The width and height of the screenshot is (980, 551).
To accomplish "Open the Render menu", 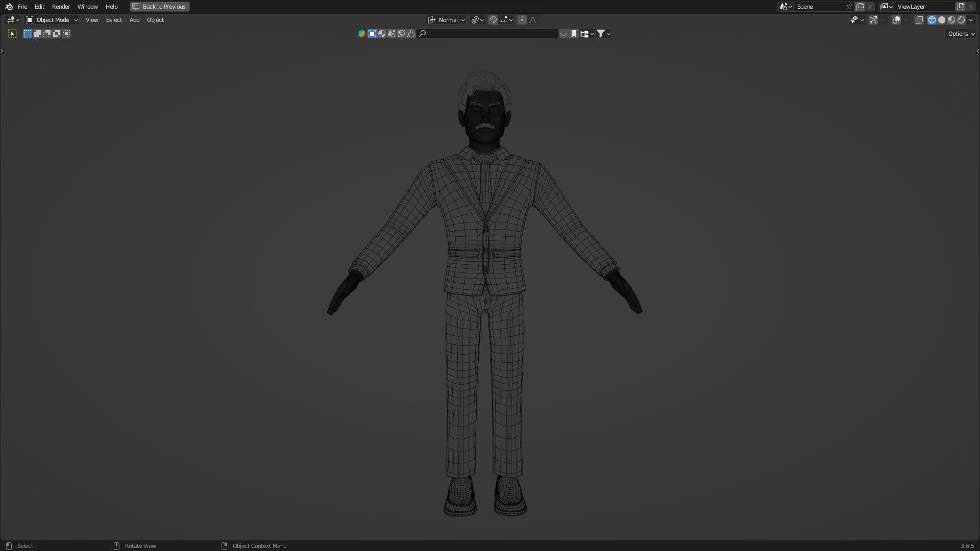I will pyautogui.click(x=61, y=7).
